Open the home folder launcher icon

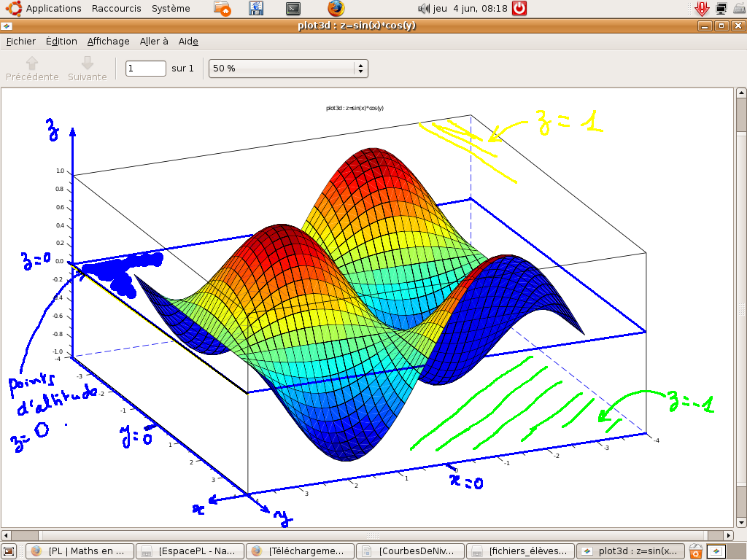tap(223, 9)
